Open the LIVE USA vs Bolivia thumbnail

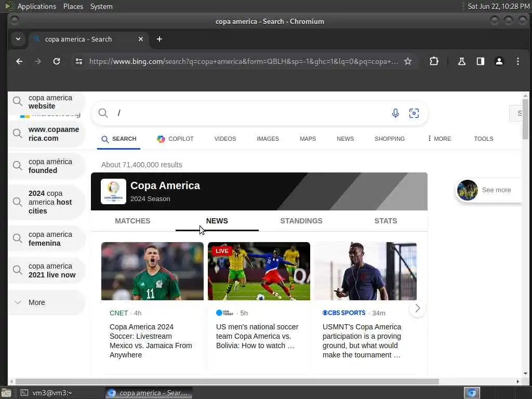click(259, 271)
